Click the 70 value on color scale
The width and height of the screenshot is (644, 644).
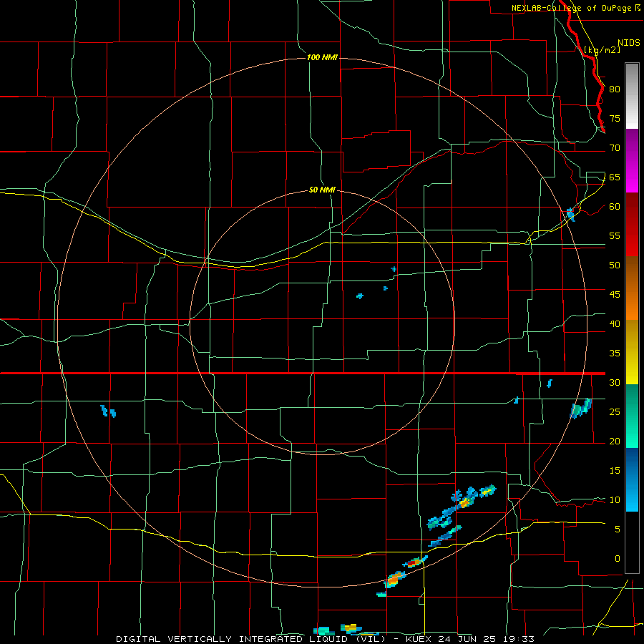tap(615, 148)
